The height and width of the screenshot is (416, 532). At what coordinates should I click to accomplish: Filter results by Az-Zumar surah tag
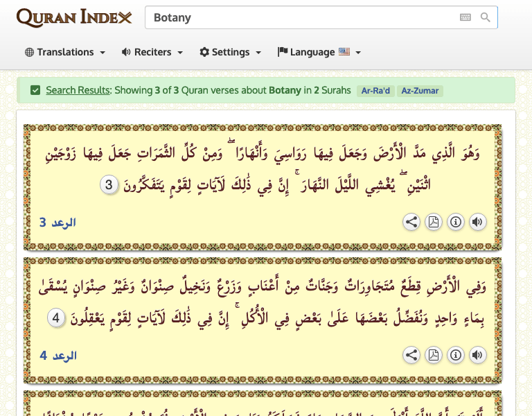[420, 91]
